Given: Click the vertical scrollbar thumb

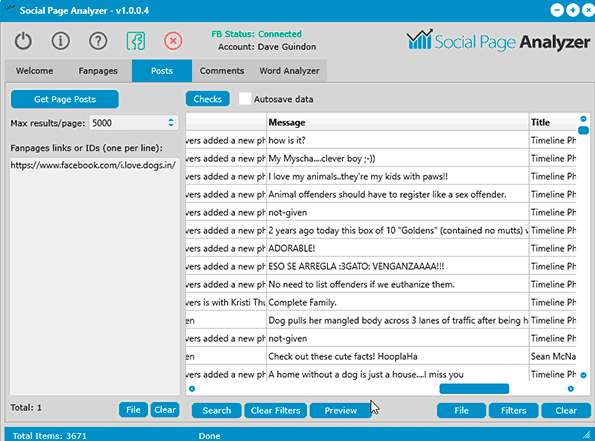Looking at the screenshot, I should click(583, 130).
